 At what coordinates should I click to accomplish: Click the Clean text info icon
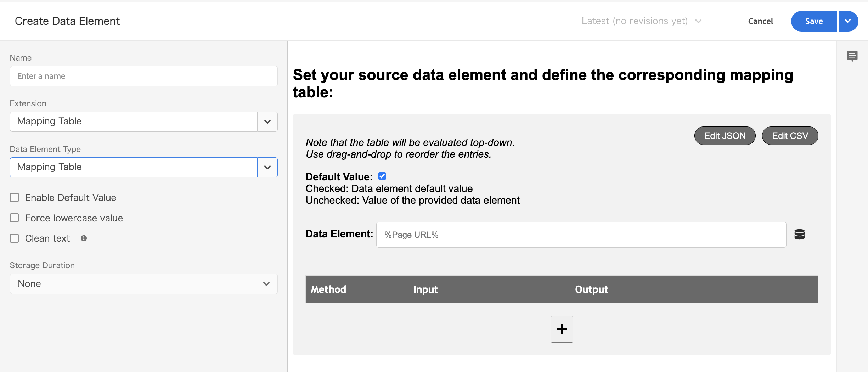(x=84, y=238)
